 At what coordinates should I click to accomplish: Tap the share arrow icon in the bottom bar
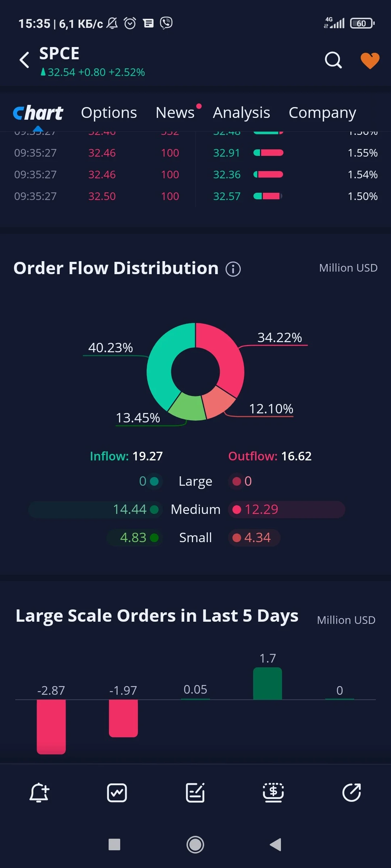point(352,793)
